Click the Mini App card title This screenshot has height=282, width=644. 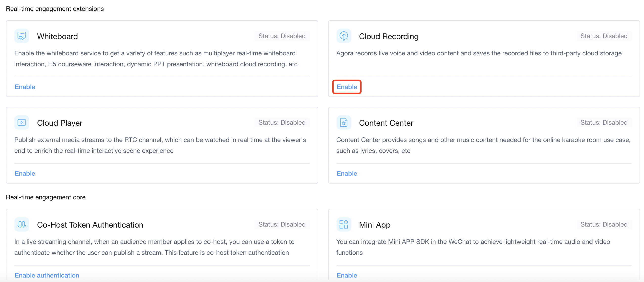pyautogui.click(x=374, y=225)
